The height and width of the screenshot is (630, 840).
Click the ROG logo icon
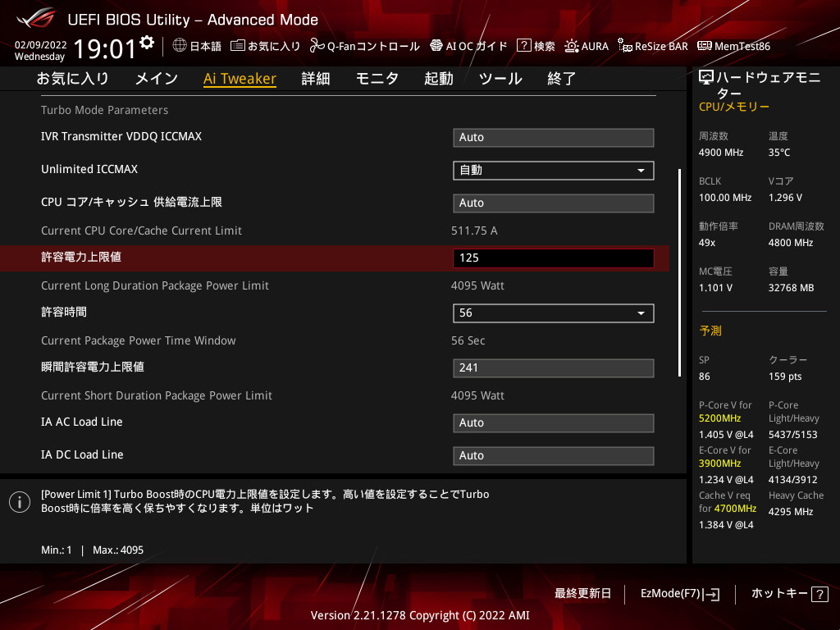[x=36, y=18]
